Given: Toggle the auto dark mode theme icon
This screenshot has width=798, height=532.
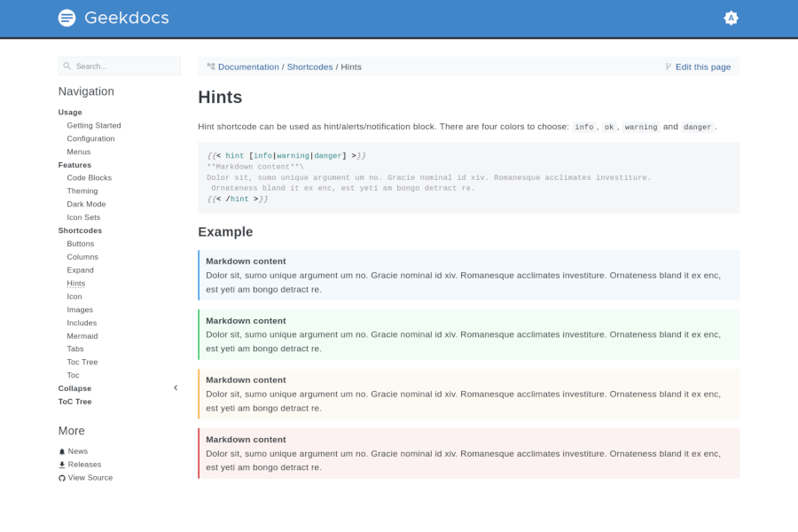Looking at the screenshot, I should pyautogui.click(x=731, y=18).
